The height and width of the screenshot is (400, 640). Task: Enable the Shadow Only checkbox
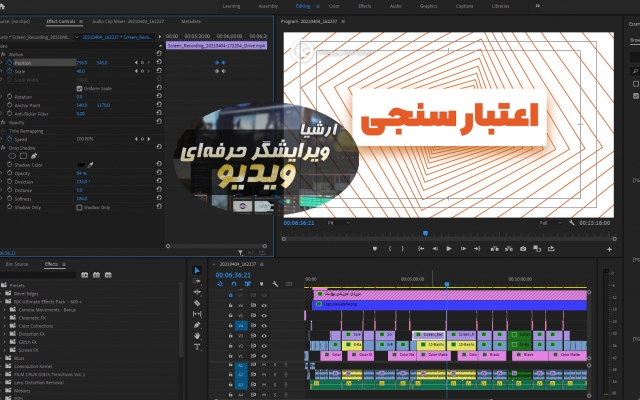(79, 207)
